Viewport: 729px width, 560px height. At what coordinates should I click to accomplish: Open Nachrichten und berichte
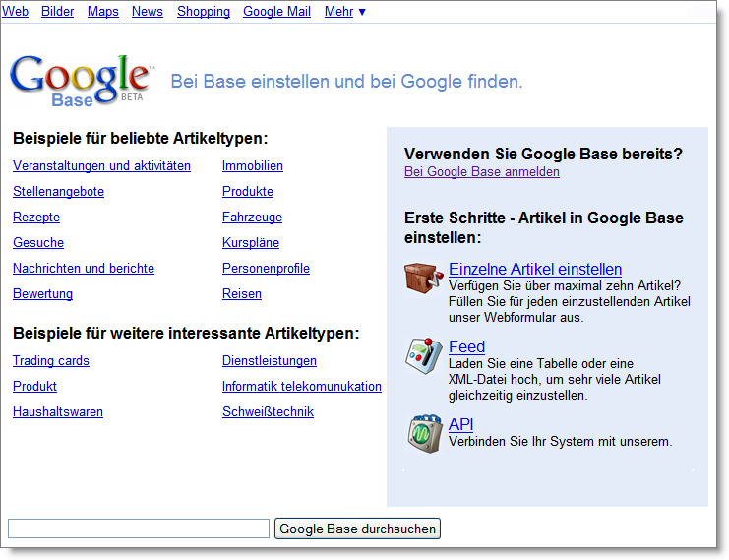pos(84,269)
